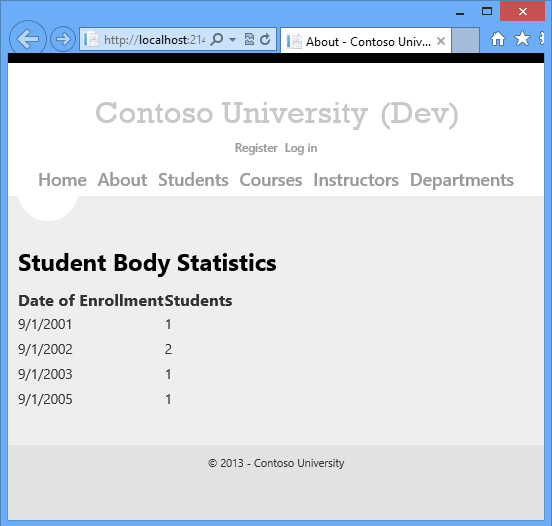Open the Log in link

tap(301, 148)
